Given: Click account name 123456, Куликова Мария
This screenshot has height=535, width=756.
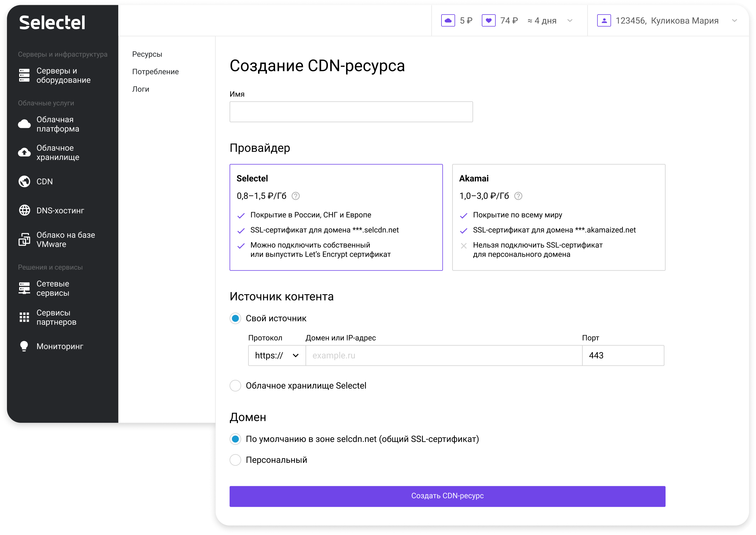Looking at the screenshot, I should [x=667, y=20].
